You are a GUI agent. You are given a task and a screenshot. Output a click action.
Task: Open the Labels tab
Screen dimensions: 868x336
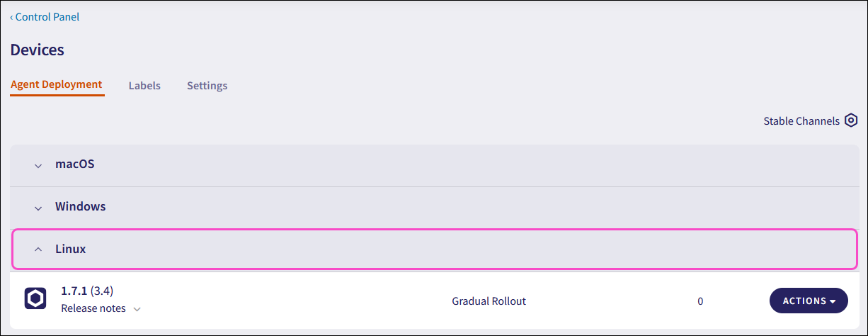pos(144,86)
